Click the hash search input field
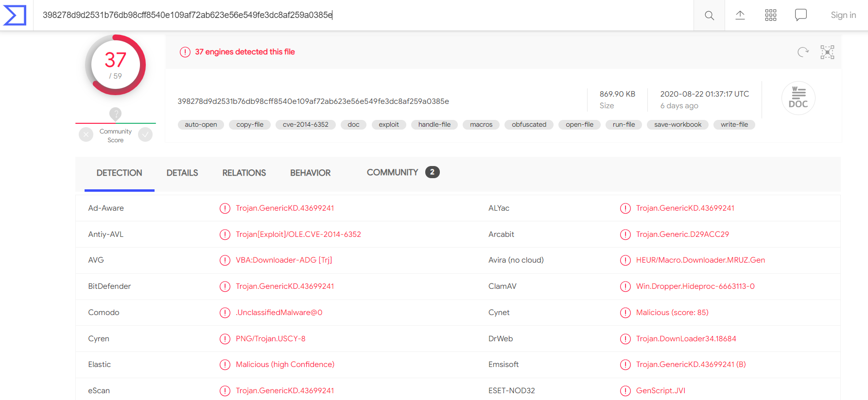Viewport: 868px width, 400px height. [364, 15]
